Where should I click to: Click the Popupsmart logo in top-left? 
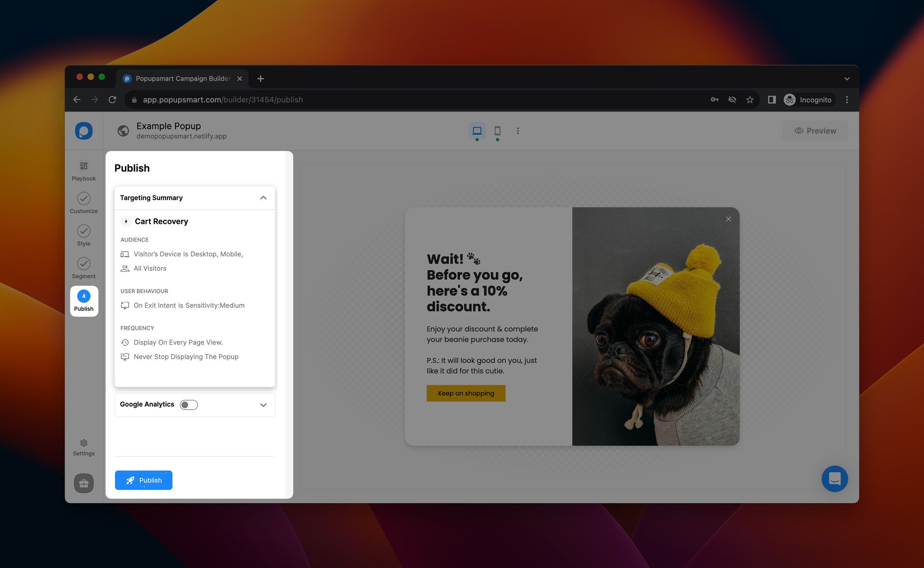tap(84, 131)
